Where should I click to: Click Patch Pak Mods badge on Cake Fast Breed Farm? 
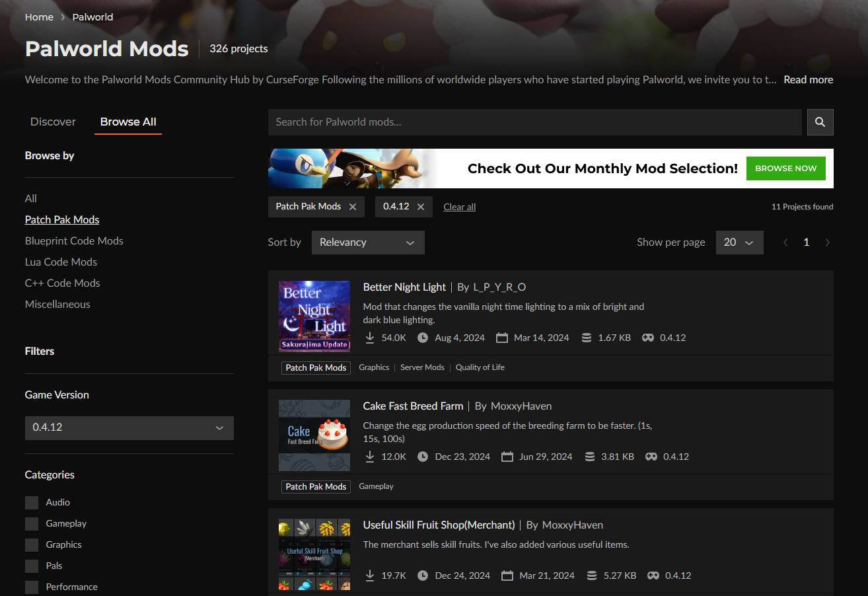tap(316, 486)
